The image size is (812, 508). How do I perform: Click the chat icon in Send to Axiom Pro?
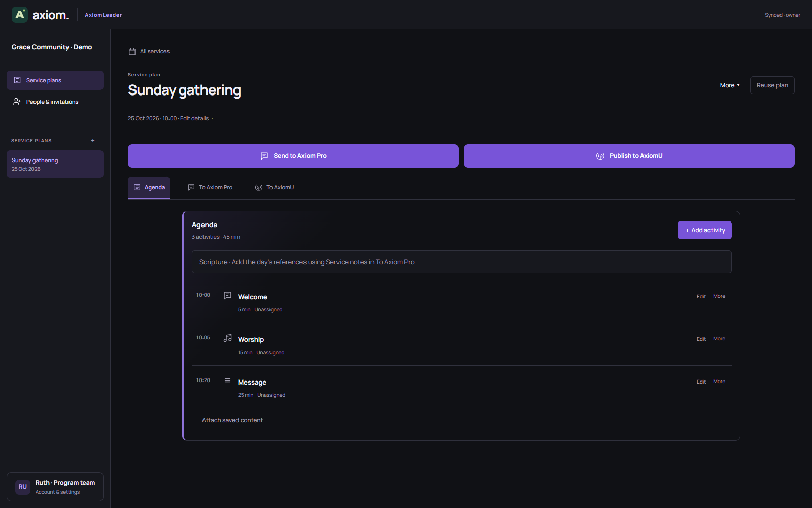[264, 156]
